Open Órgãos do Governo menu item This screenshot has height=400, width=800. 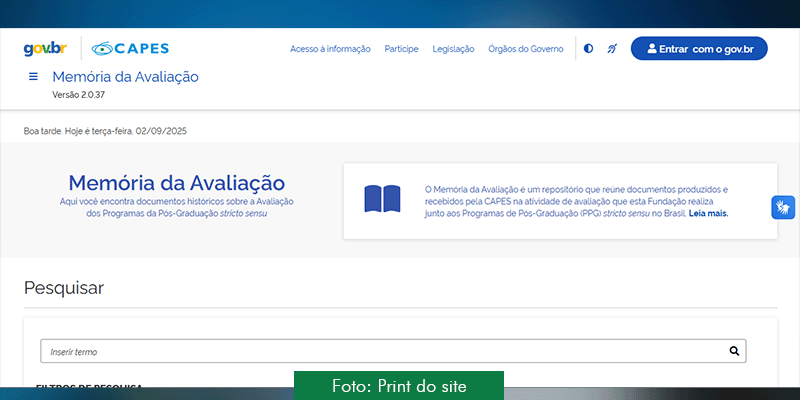pyautogui.click(x=525, y=49)
